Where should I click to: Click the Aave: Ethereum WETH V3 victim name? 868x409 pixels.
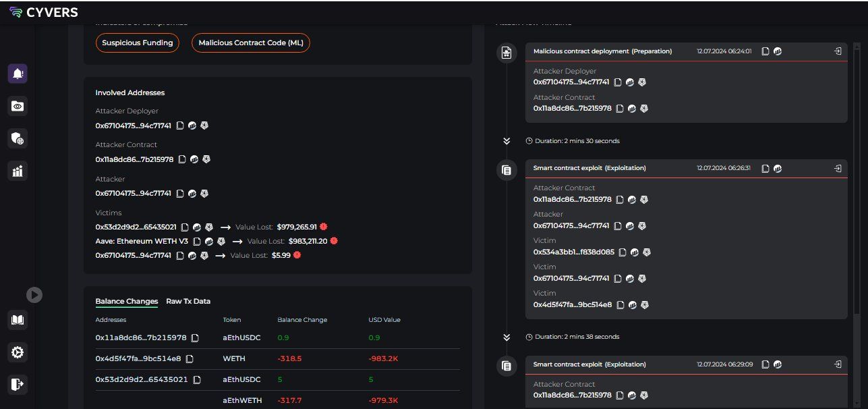coord(142,241)
